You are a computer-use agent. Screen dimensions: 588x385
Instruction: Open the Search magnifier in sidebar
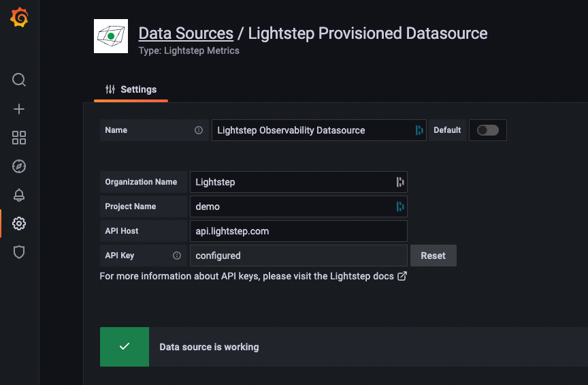point(19,80)
